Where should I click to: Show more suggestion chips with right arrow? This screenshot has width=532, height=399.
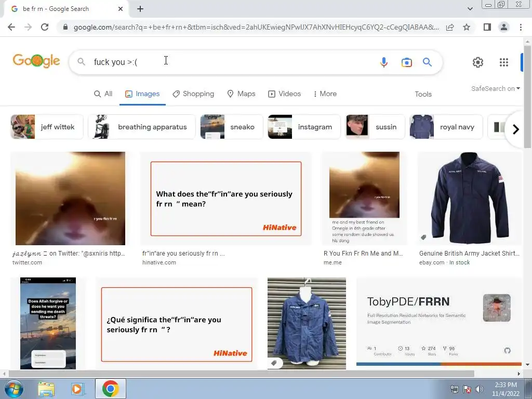click(x=516, y=129)
